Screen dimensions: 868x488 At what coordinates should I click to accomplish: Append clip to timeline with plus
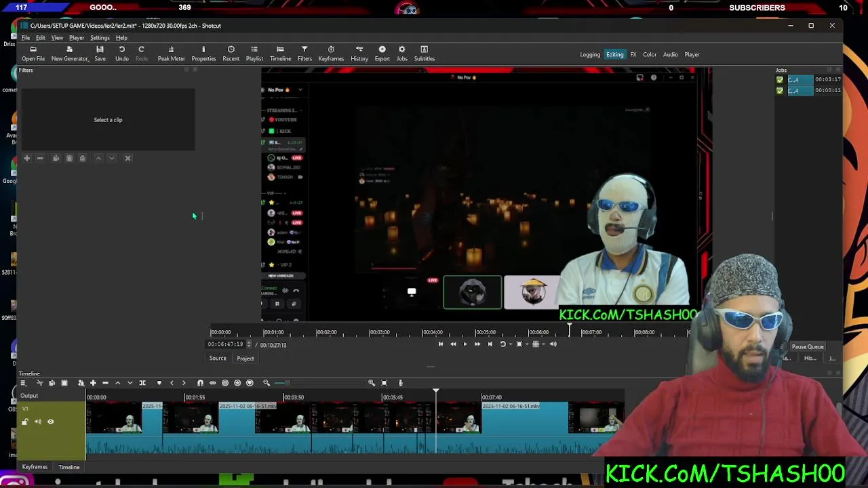coord(93,383)
